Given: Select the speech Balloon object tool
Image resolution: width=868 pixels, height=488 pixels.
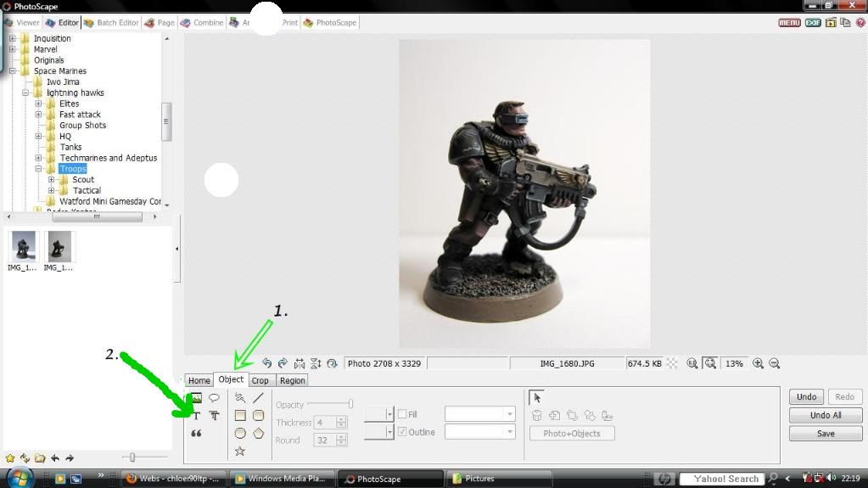Looking at the screenshot, I should [x=214, y=398].
